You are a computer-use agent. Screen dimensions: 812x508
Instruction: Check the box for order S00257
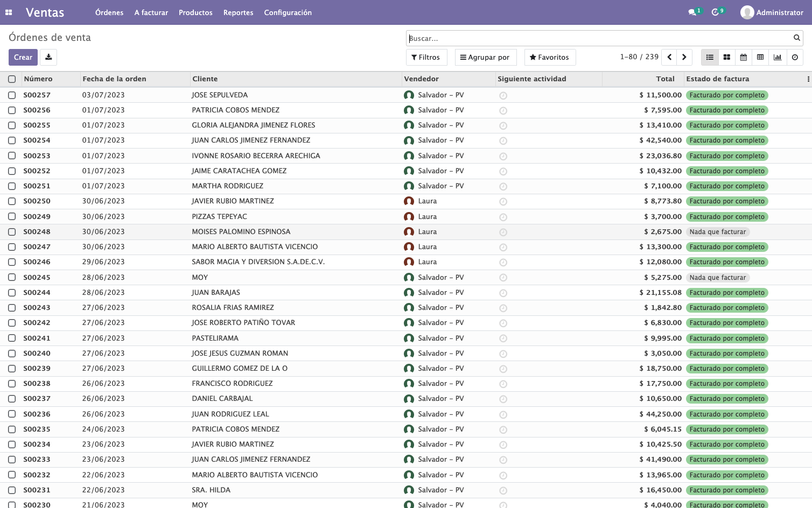tap(12, 95)
